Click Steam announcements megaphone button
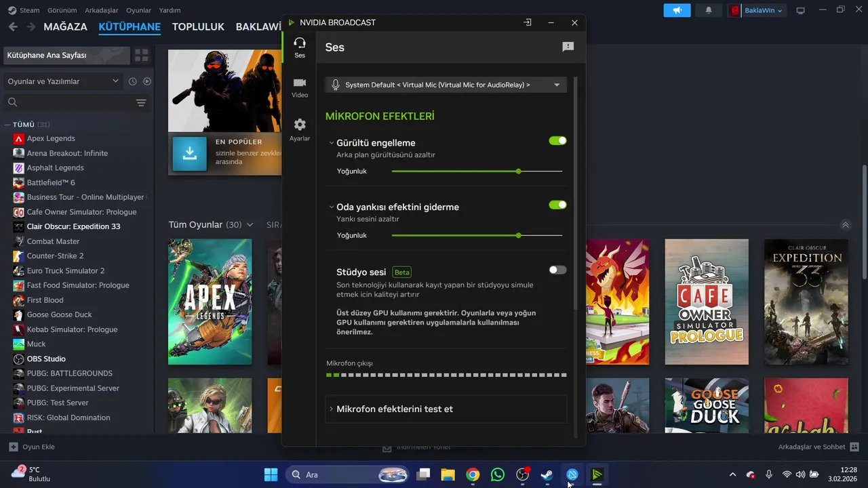This screenshot has width=868, height=488. 677,10
